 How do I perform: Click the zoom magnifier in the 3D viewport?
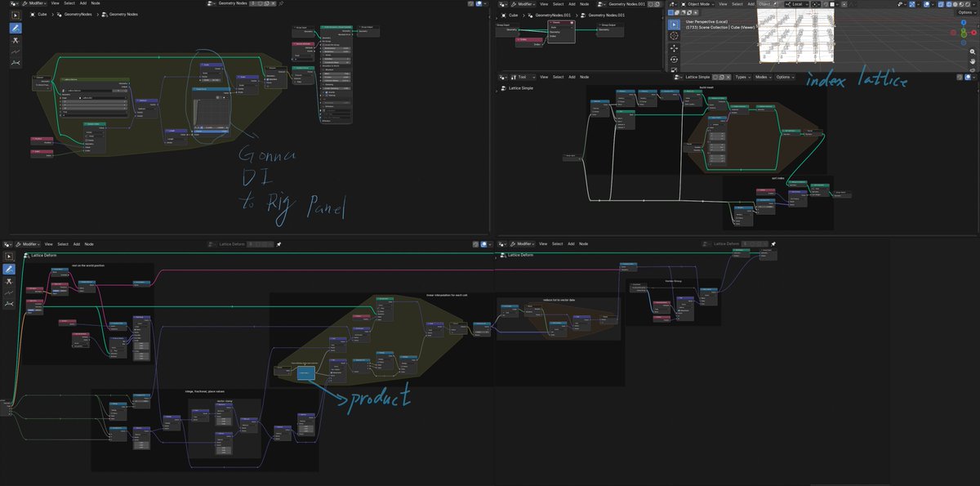point(973,51)
